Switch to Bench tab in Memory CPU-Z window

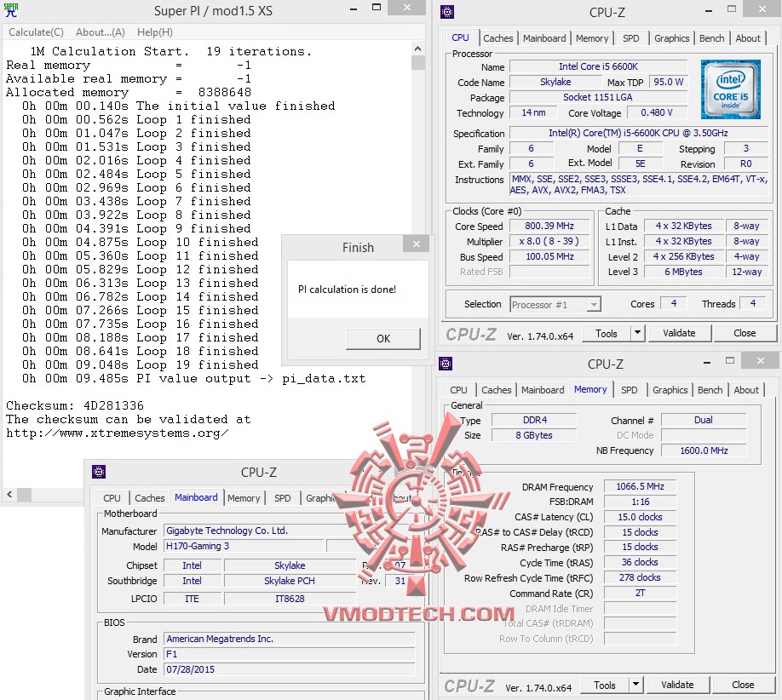[x=710, y=390]
